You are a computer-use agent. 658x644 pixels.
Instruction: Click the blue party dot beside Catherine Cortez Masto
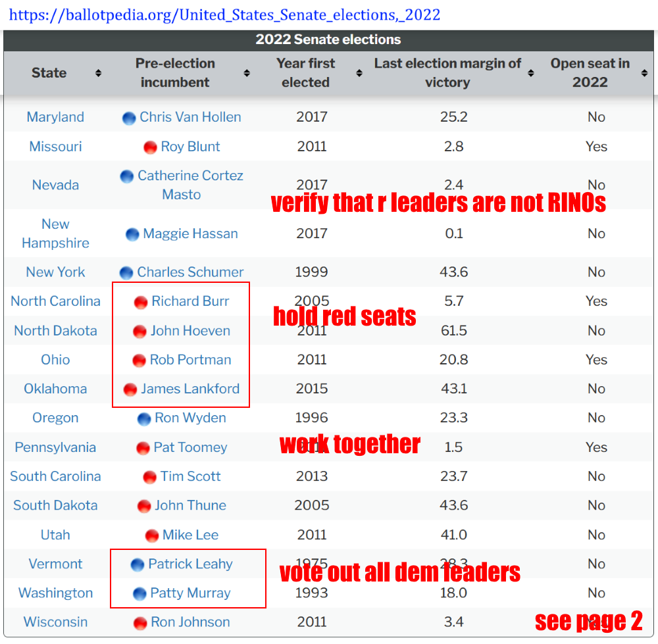click(127, 177)
